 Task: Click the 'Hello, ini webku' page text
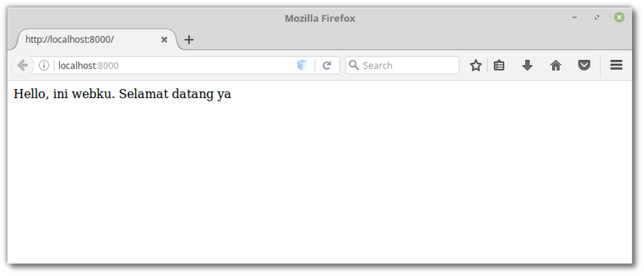(64, 94)
